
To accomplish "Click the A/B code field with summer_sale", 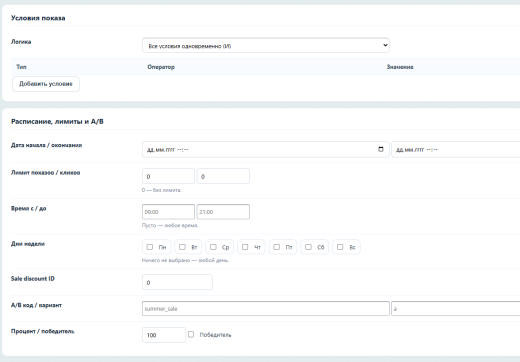I will (266, 308).
